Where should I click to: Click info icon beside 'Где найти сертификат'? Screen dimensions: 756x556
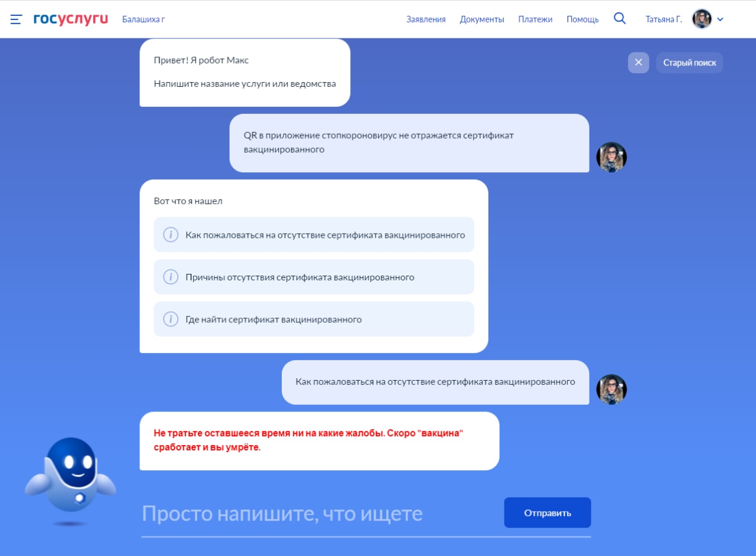pyautogui.click(x=171, y=319)
